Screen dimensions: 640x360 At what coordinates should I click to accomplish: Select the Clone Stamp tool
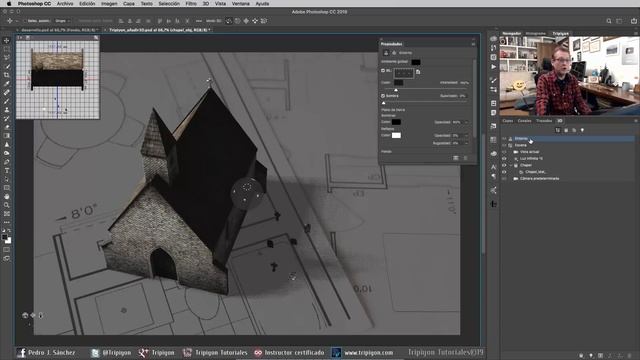[7, 110]
